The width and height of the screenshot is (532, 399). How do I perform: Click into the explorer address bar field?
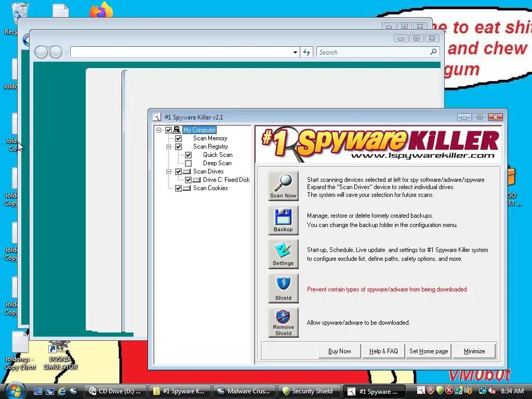tap(181, 52)
